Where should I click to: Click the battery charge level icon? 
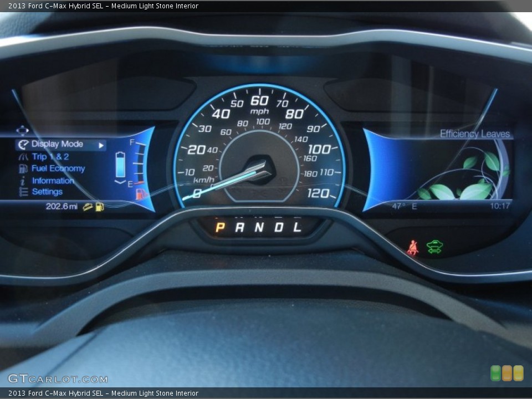coord(120,165)
